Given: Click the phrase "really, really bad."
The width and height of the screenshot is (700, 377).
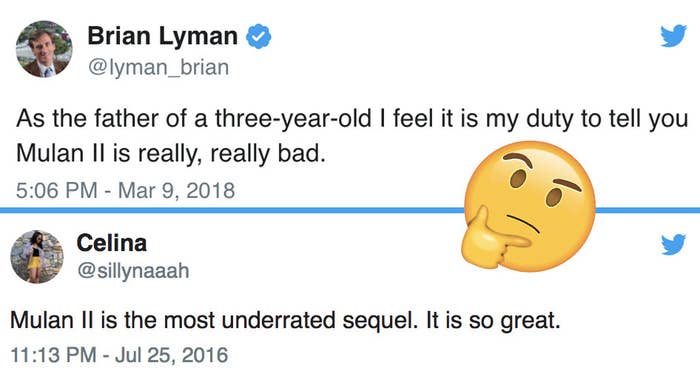Looking at the screenshot, I should tap(231, 154).
